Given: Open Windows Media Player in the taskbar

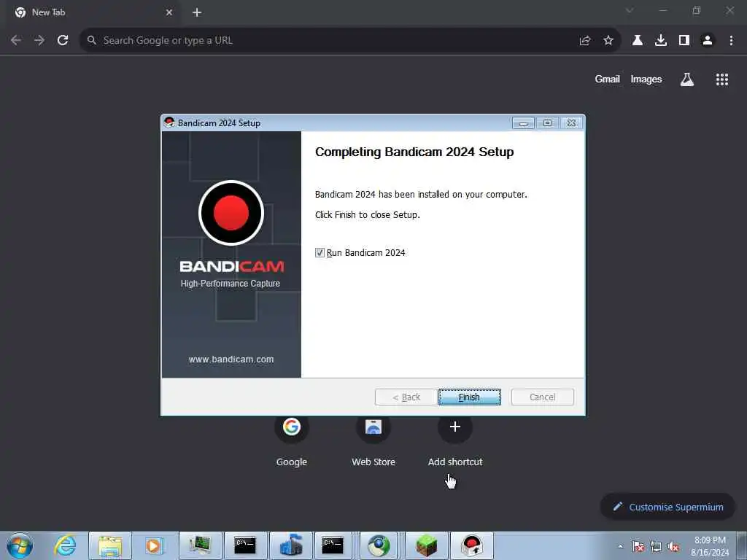Looking at the screenshot, I should 154,545.
